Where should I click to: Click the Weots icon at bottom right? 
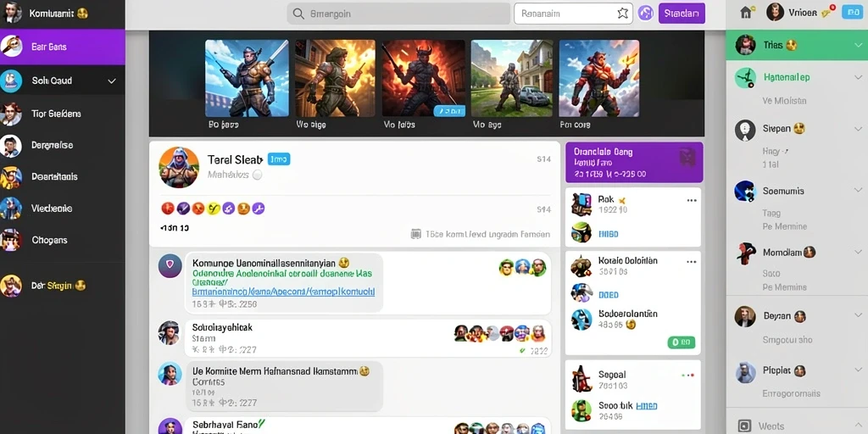point(745,426)
